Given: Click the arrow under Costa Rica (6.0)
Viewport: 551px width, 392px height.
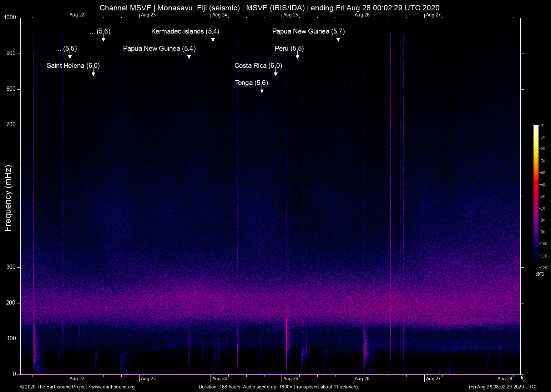Looking at the screenshot, I should (276, 73).
